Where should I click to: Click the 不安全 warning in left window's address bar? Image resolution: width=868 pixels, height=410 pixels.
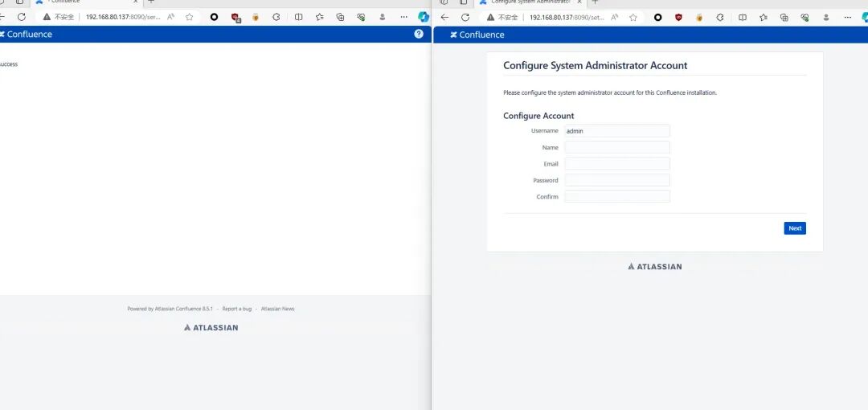[x=59, y=17]
